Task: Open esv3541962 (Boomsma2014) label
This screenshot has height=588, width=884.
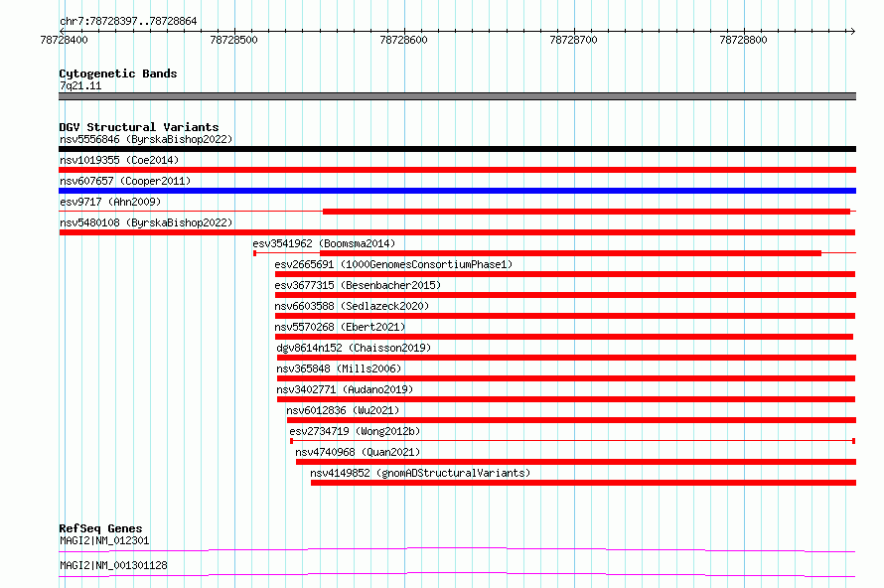Action: (x=324, y=243)
